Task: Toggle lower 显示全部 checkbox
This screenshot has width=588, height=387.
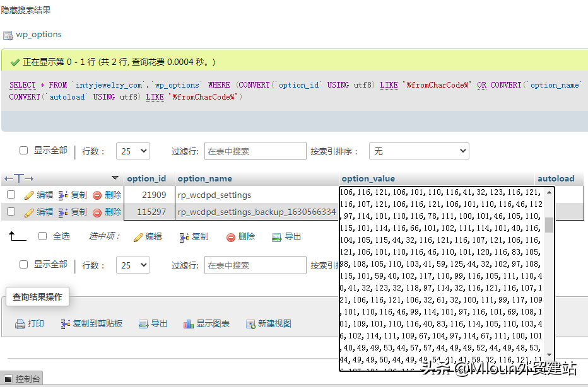Action: pyautogui.click(x=23, y=265)
